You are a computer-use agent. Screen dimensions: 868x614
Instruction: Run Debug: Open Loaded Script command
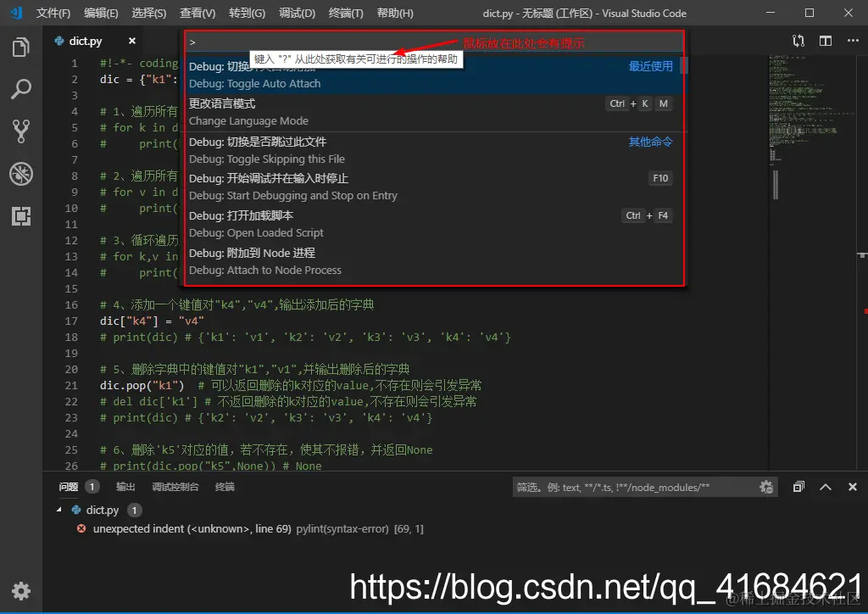click(435, 224)
